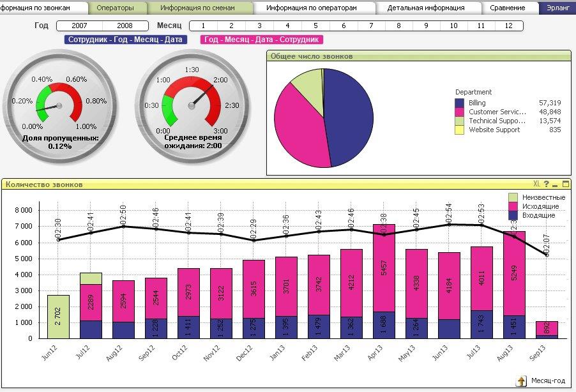Minimize the Количество звонков chart panel

click(x=555, y=185)
